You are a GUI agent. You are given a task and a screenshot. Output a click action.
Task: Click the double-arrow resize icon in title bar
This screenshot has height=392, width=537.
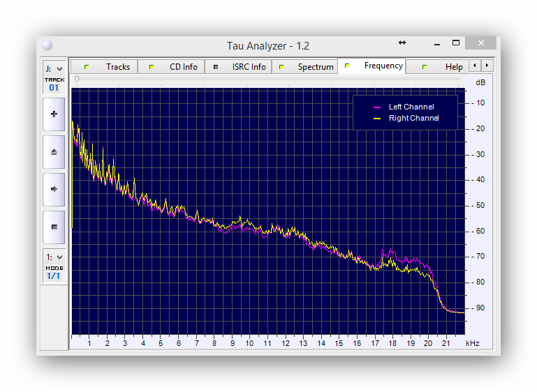pos(402,43)
